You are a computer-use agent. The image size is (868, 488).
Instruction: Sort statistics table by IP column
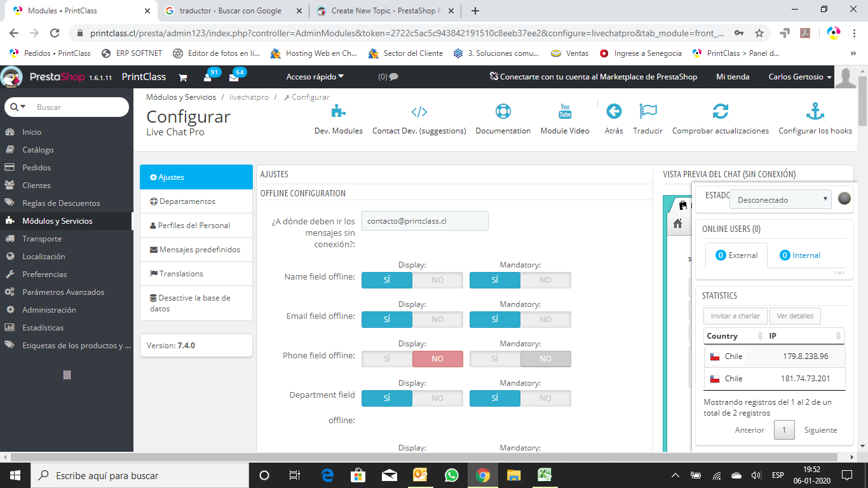pos(806,336)
